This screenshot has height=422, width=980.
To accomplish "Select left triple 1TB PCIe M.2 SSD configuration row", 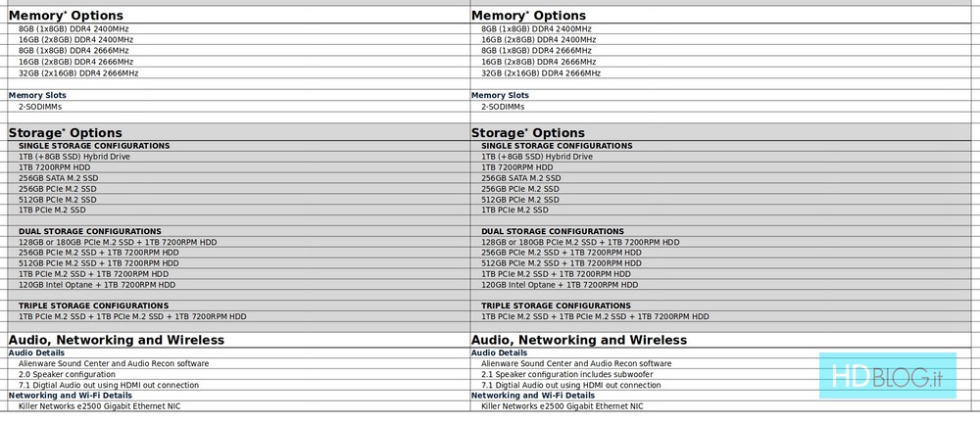I will tap(132, 316).
